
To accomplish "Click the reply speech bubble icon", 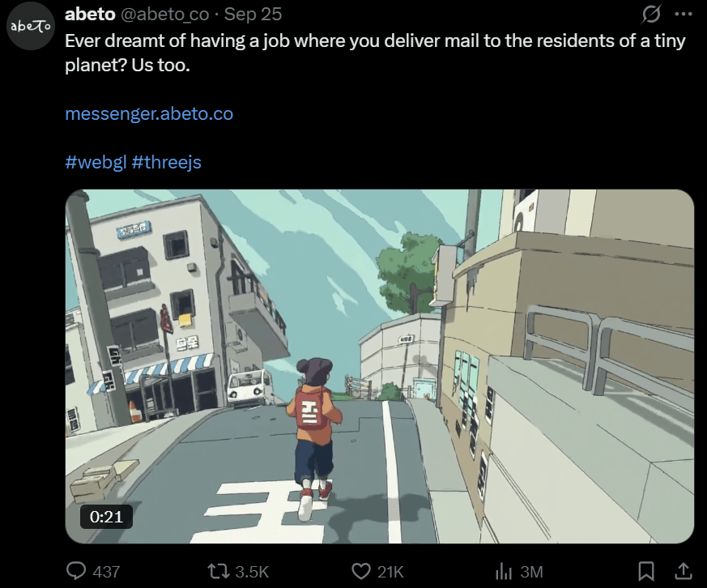I will click(76, 571).
